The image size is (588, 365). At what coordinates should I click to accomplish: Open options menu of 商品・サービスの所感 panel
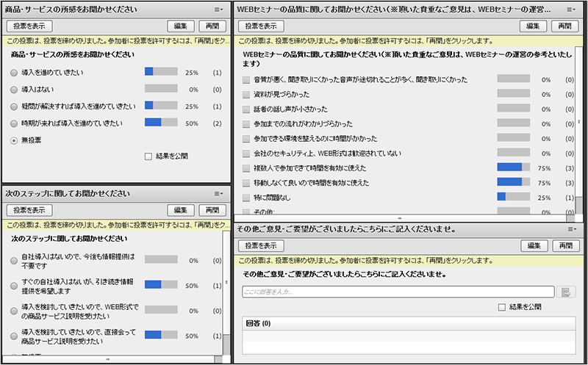coord(218,9)
